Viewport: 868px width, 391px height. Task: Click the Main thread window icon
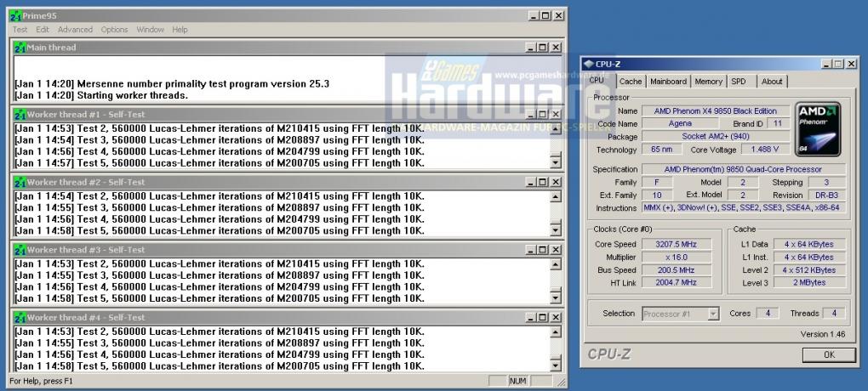click(20, 48)
